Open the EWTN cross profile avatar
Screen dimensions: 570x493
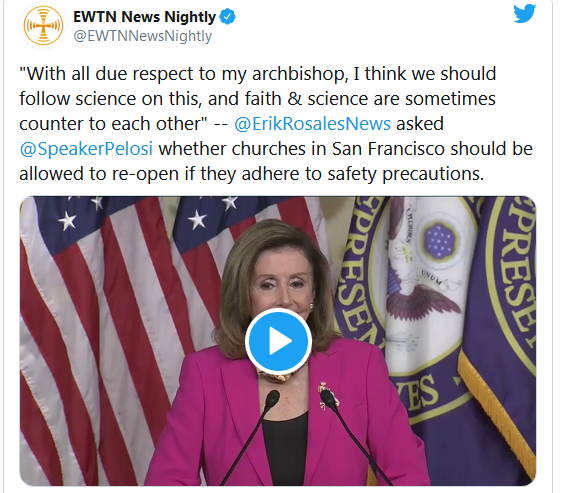[x=43, y=25]
